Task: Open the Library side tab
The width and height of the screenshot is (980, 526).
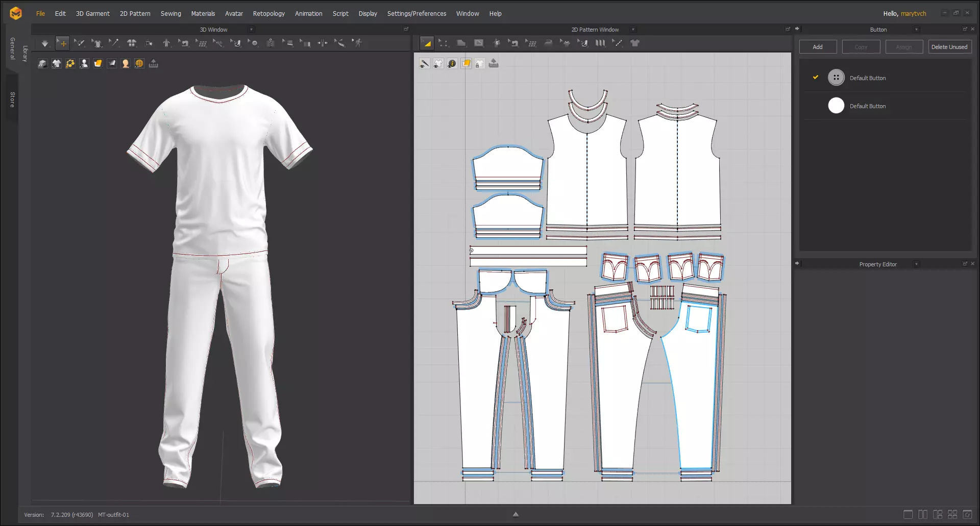Action: [26, 54]
